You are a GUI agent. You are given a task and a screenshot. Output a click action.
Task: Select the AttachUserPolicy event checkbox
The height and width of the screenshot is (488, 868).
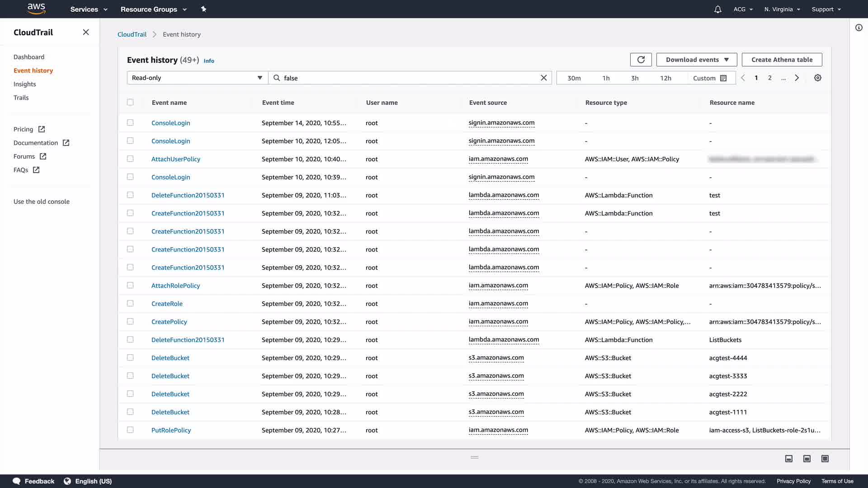pos(130,159)
